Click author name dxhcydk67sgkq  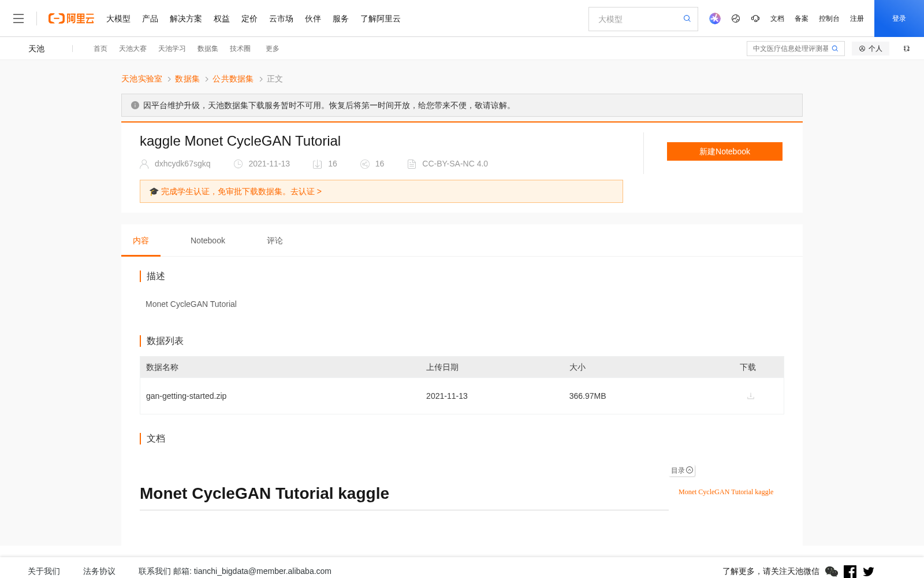click(x=182, y=164)
